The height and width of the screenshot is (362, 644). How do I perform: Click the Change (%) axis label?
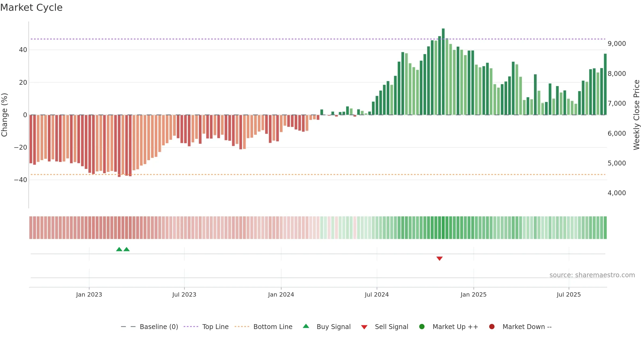[x=4, y=115]
